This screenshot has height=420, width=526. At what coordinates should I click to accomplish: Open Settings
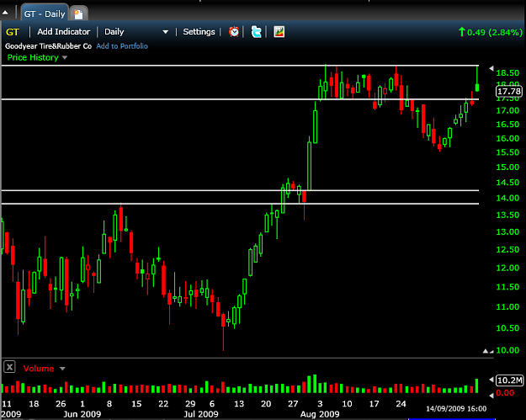(x=199, y=32)
